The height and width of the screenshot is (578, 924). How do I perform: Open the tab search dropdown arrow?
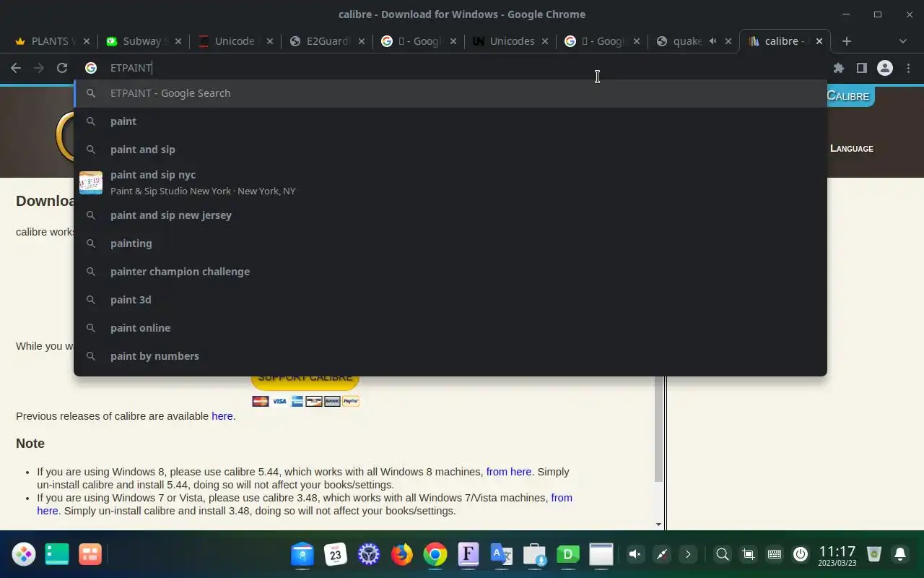point(903,41)
